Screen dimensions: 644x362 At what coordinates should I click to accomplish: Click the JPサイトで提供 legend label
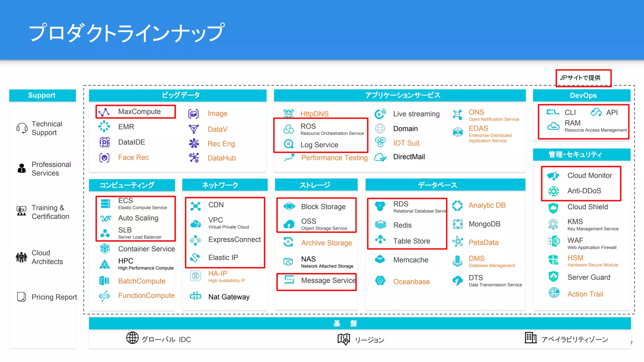coord(580,78)
